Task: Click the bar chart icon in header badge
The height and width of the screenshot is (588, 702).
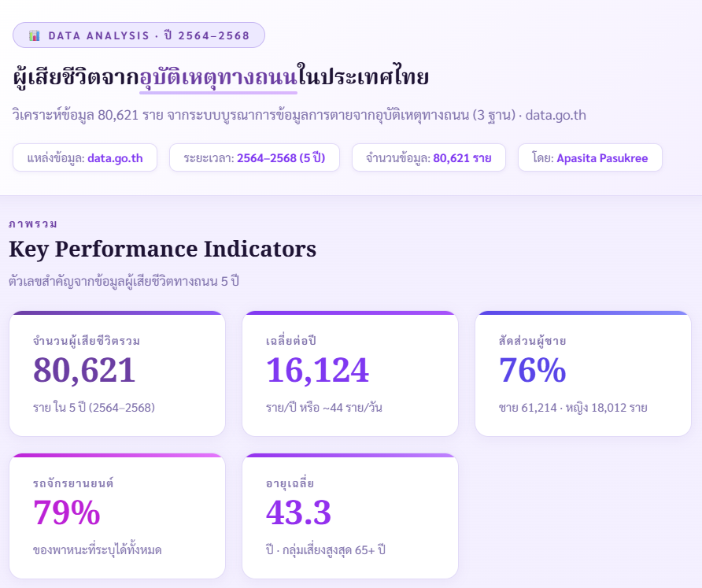Action: (35, 35)
